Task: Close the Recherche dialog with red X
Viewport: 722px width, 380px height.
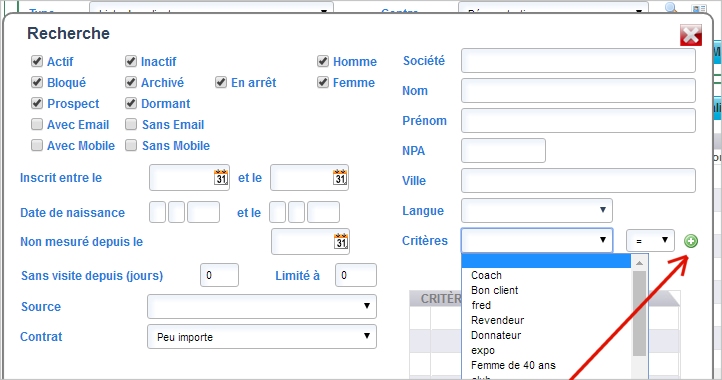Action: tap(691, 35)
